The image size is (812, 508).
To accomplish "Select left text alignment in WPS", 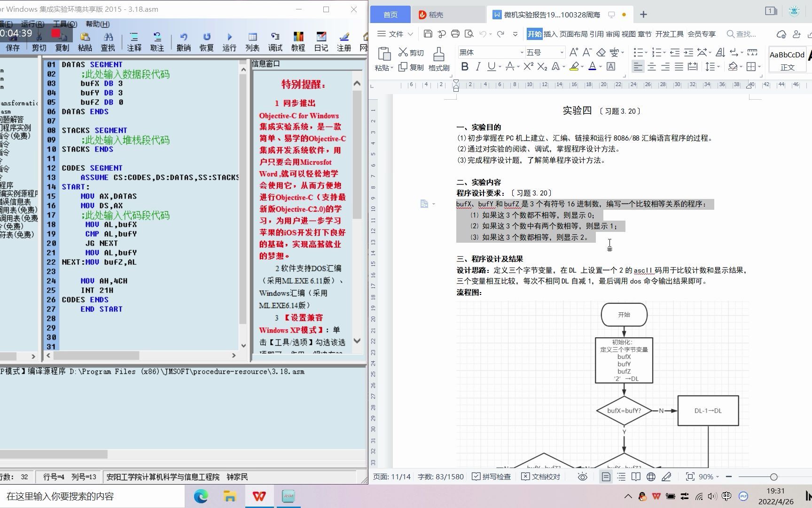I will [638, 67].
